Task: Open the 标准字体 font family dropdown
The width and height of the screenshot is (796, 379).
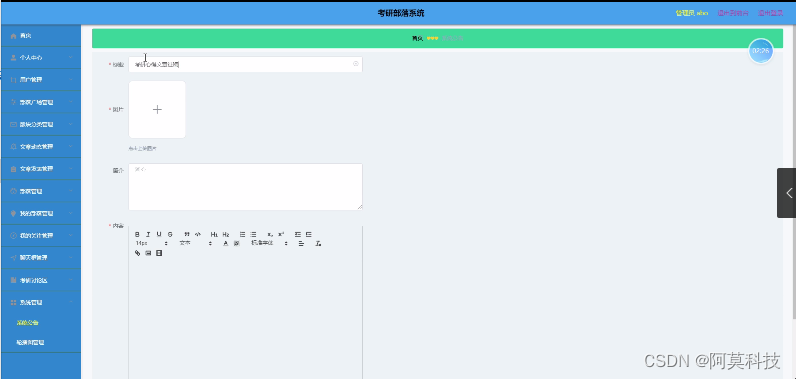Action: (269, 244)
